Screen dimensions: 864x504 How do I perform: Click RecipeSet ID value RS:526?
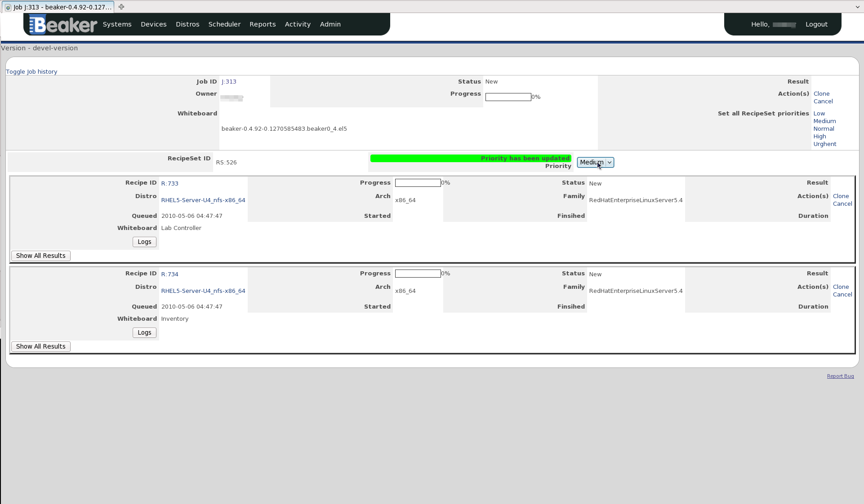coord(226,163)
